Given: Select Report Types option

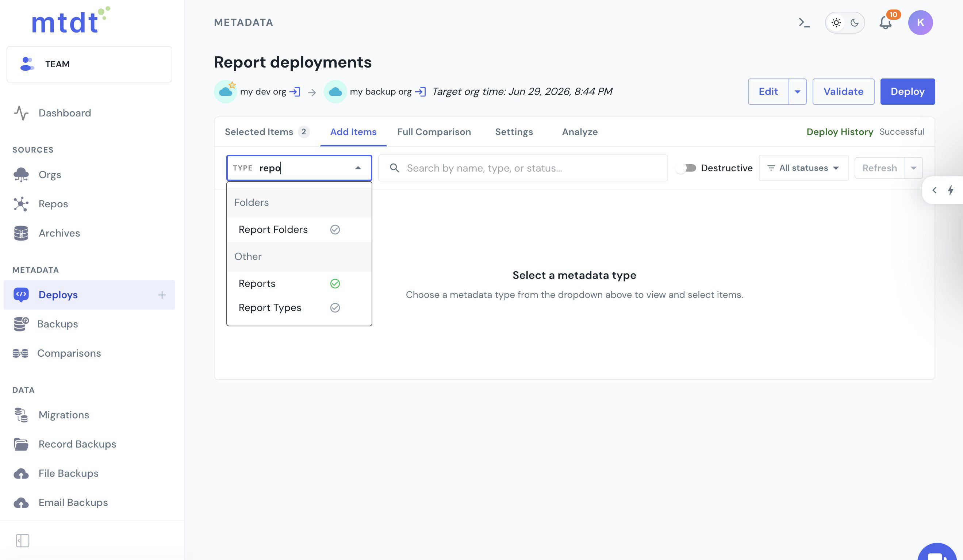Looking at the screenshot, I should point(299,308).
